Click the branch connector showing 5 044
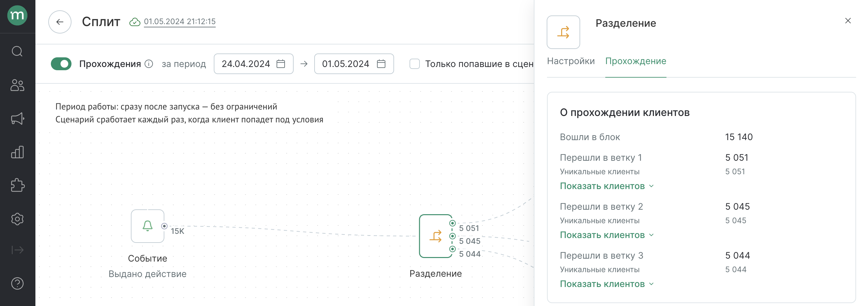This screenshot has height=306, width=868. (453, 249)
